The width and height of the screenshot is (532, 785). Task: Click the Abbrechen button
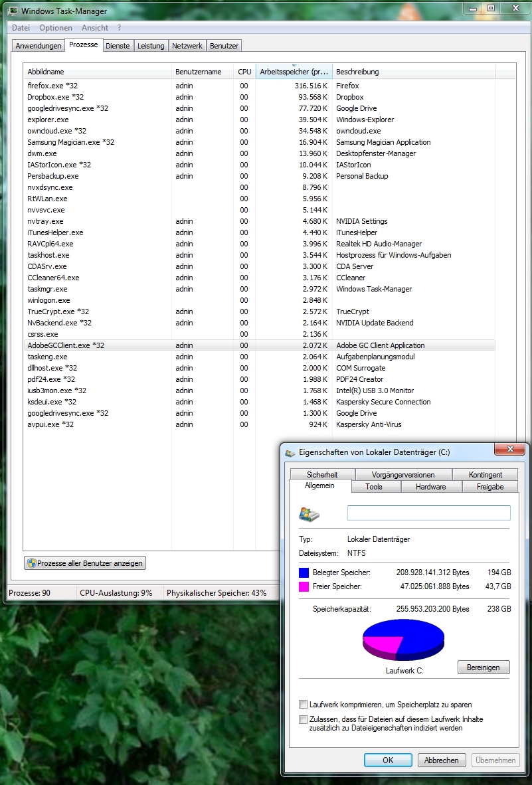click(x=442, y=760)
